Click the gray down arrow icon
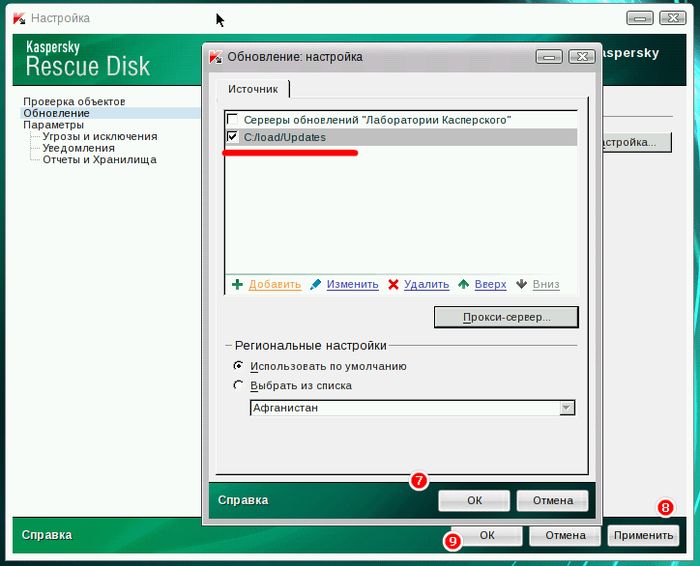Screen dimensions: 700x566 [521, 284]
